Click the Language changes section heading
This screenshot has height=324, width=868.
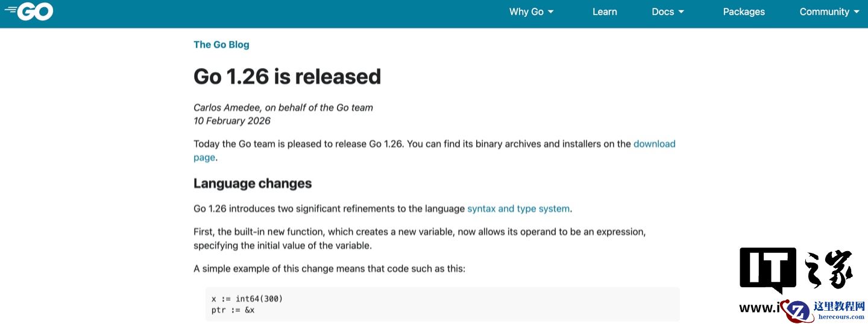[x=253, y=183]
